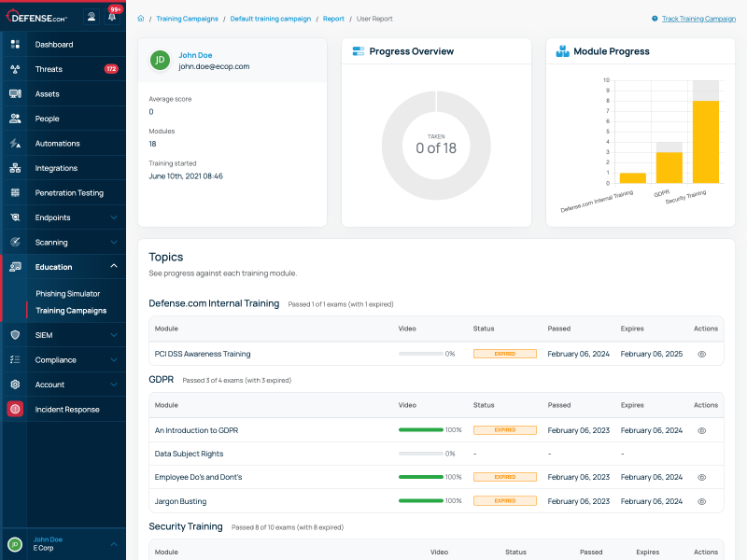Click the home breadcrumb icon

[140, 18]
